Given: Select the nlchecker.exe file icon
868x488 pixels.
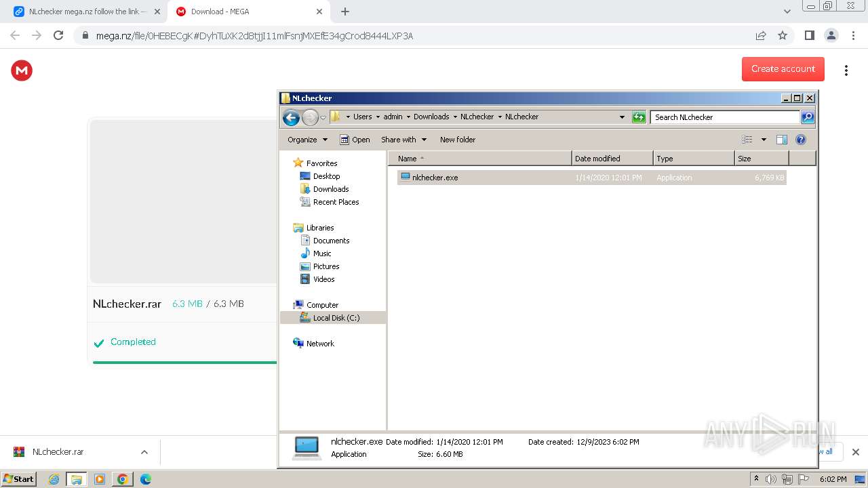Looking at the screenshot, I should tap(406, 177).
